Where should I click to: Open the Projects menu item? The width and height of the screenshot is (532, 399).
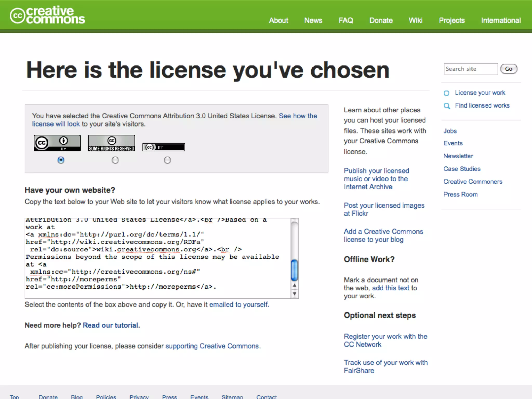451,21
